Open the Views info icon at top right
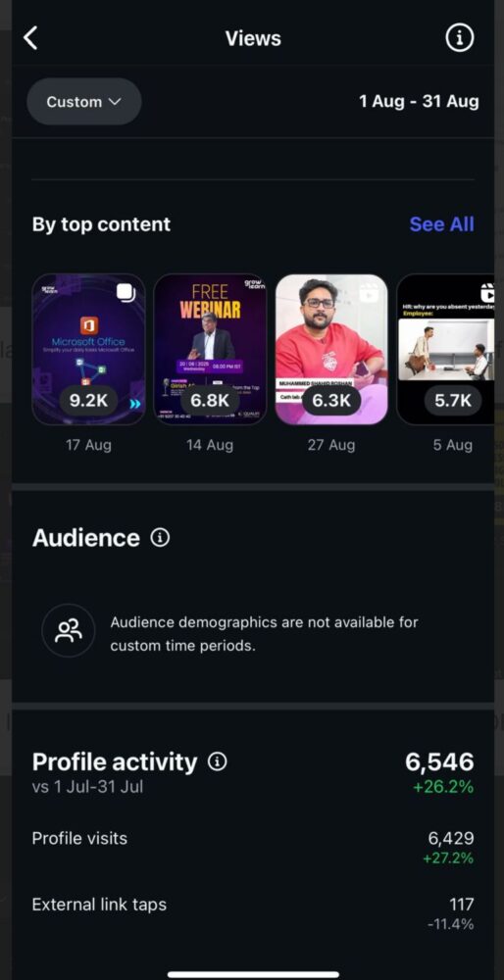Image resolution: width=504 pixels, height=980 pixels. point(459,38)
